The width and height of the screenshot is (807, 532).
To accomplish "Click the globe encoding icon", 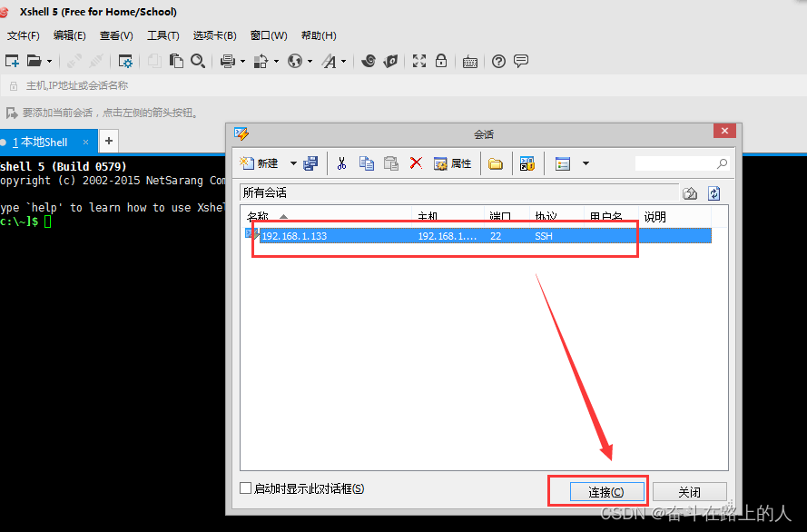I will pos(295,61).
